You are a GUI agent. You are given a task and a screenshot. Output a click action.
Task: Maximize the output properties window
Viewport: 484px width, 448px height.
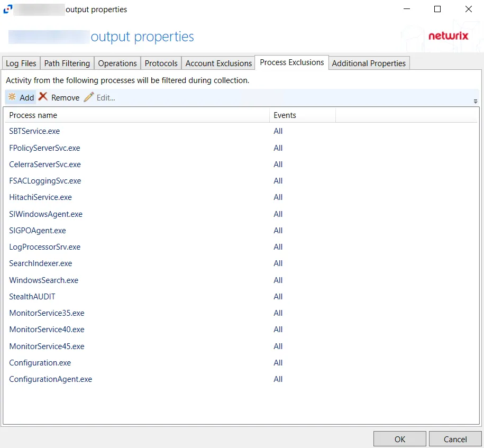tap(437, 9)
